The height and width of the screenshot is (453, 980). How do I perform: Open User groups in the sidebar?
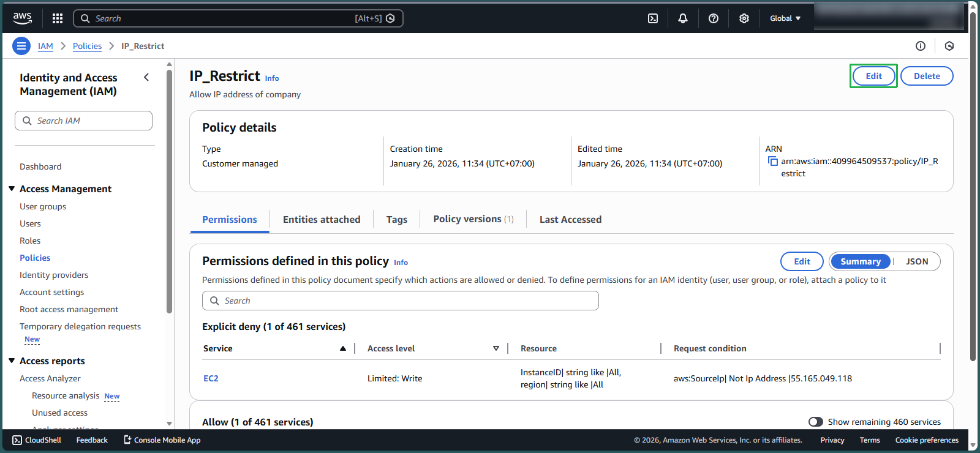43,206
